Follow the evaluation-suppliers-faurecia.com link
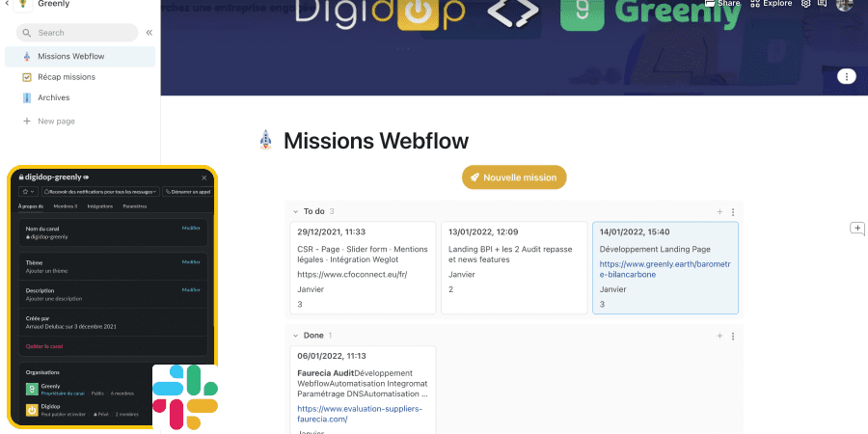This screenshot has height=434, width=868. coord(360,414)
